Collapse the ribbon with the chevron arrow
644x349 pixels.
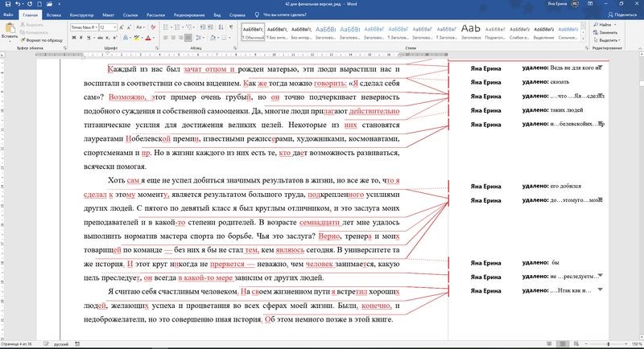click(639, 48)
